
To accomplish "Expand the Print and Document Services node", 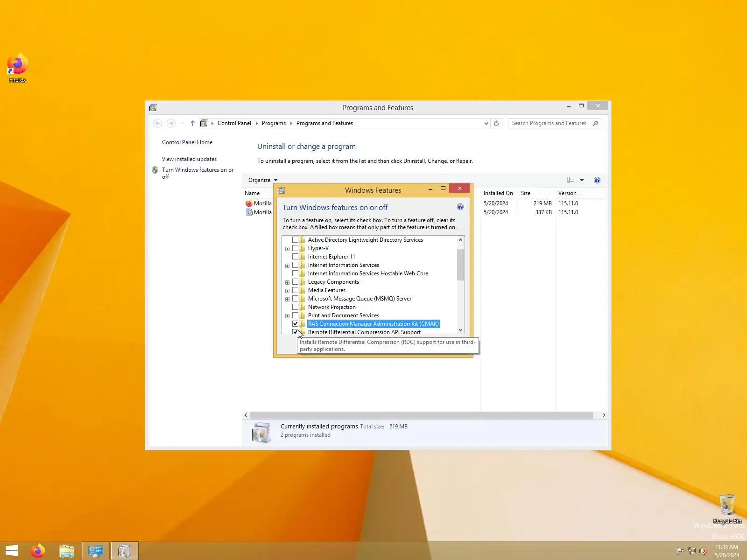I will (287, 316).
